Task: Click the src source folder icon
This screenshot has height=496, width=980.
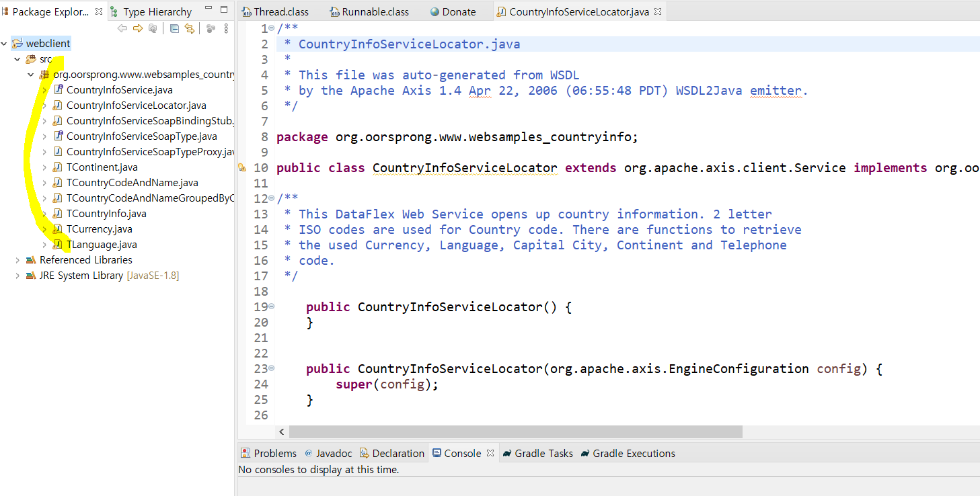Action: (31, 59)
